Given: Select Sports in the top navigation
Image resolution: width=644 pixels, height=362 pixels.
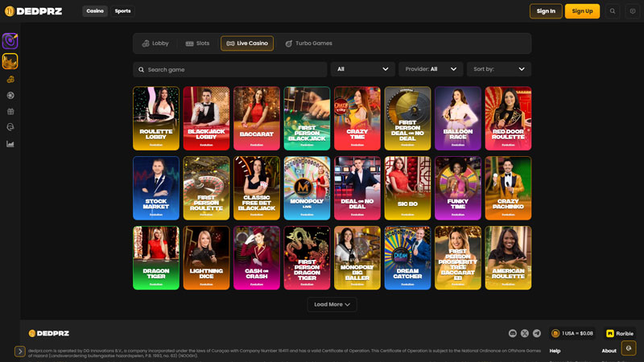Looking at the screenshot, I should [x=122, y=11].
